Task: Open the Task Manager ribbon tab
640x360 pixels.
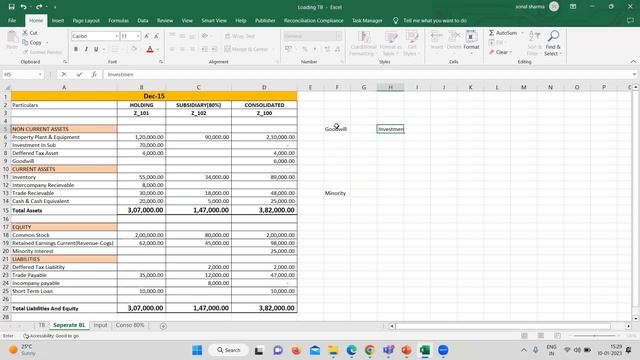Action: pos(367,20)
